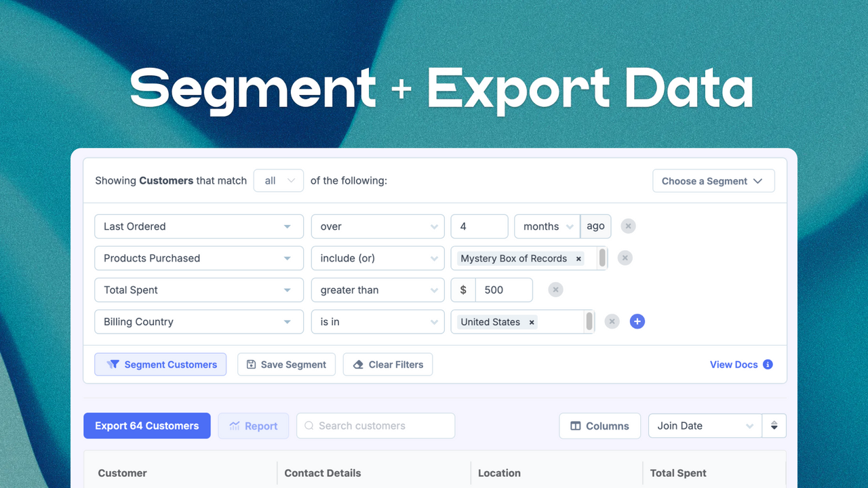Open the Columns selector
The width and height of the screenshot is (868, 488).
[x=599, y=426]
